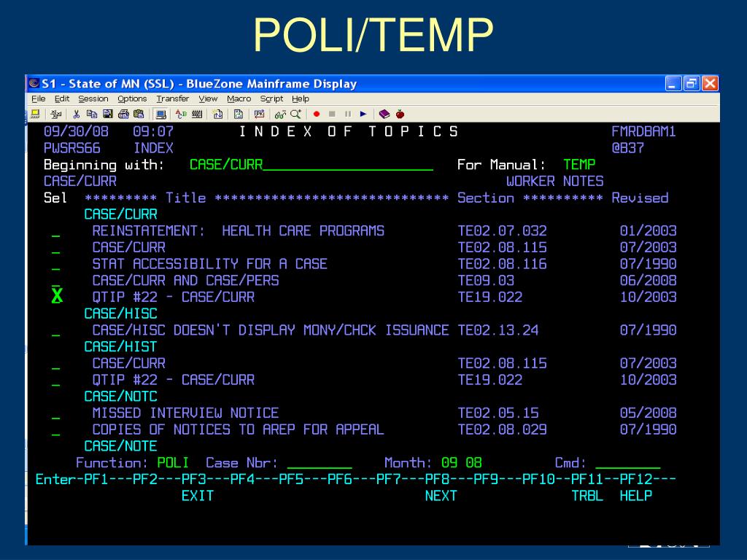Click the yellow session connect toolbar icon
The image size is (747, 560).
click(35, 114)
